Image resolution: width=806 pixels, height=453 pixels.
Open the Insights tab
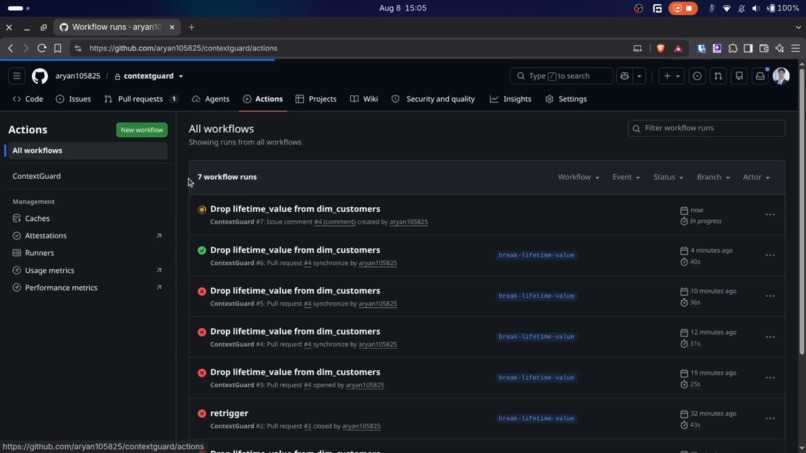coord(510,99)
